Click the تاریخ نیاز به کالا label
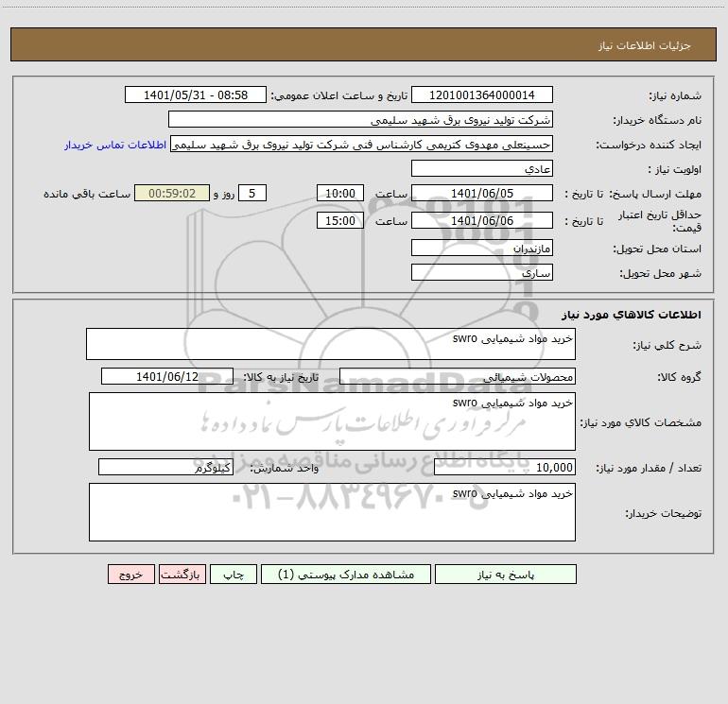728x704 pixels. click(281, 377)
